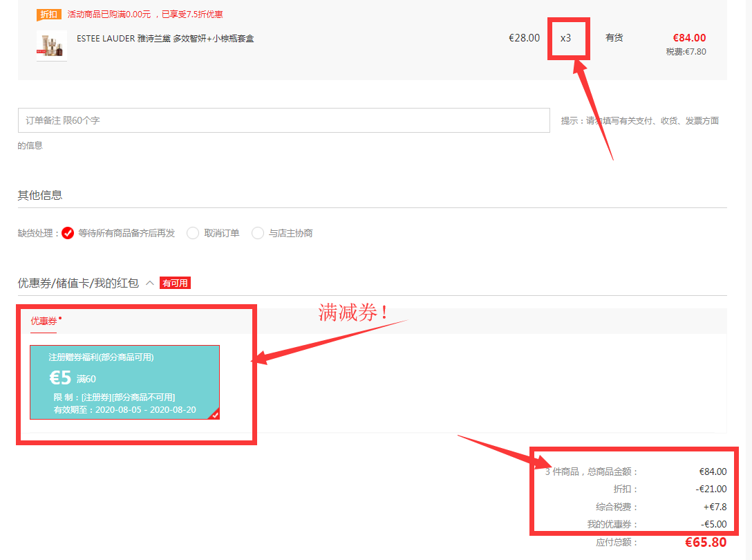Open the ESTEE LAUDER 雅诗兰黛 product name link
752x560 pixels.
pos(165,39)
